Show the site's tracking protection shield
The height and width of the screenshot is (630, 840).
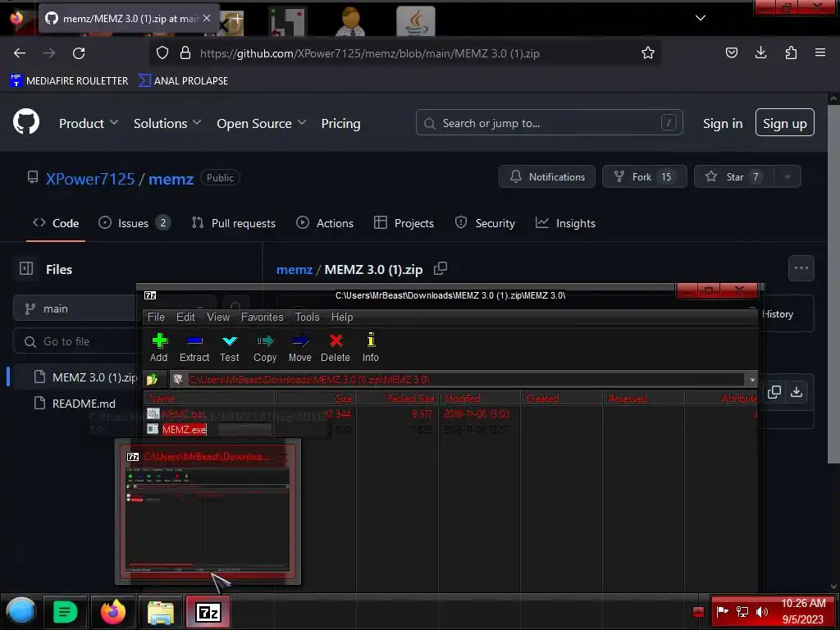(x=162, y=53)
